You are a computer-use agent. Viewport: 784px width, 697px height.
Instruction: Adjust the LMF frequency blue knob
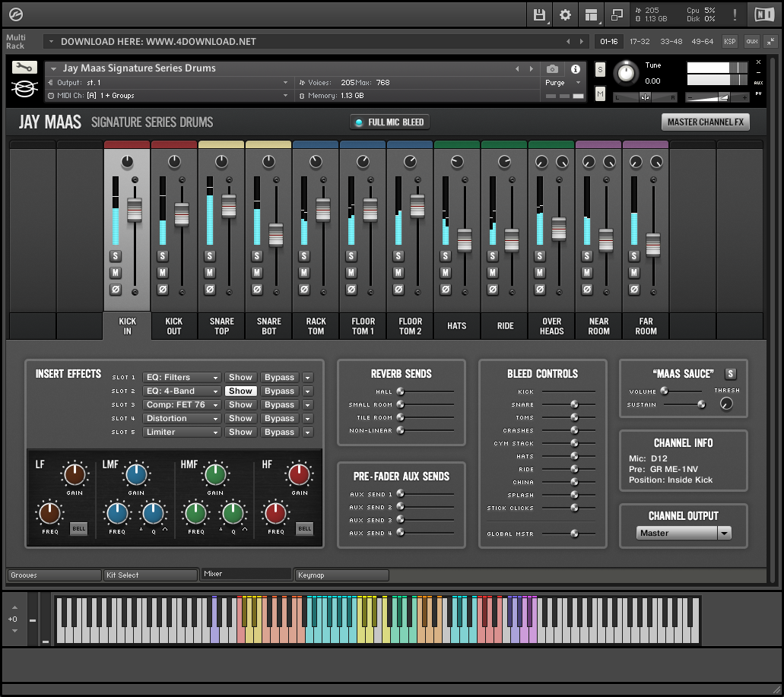point(117,514)
